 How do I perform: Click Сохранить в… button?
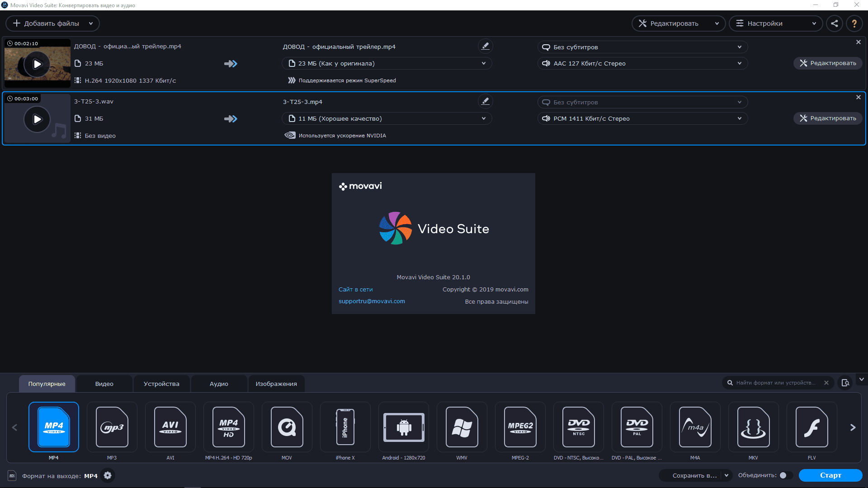tap(694, 475)
